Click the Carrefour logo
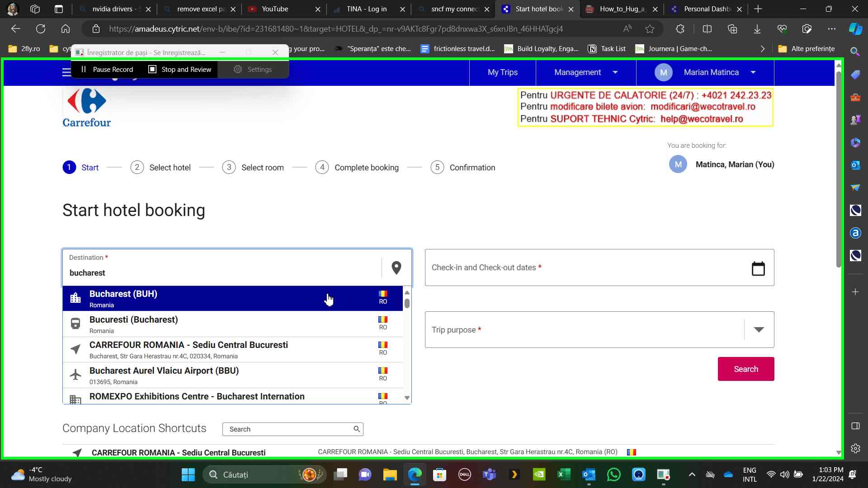868x488 pixels. pyautogui.click(x=86, y=108)
